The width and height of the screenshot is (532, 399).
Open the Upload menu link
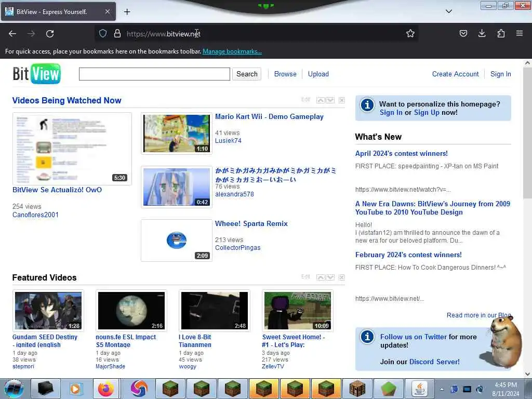[x=318, y=74]
